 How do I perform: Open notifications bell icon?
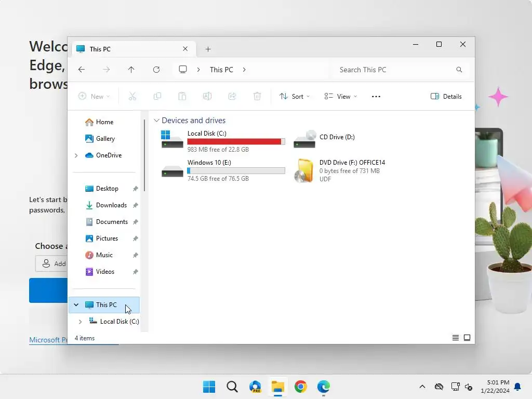tap(517, 387)
